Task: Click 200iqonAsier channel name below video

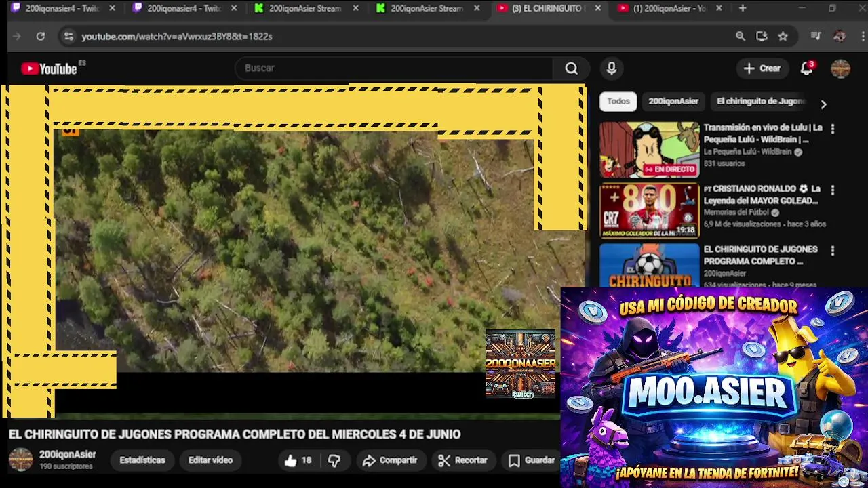Action: [x=67, y=455]
